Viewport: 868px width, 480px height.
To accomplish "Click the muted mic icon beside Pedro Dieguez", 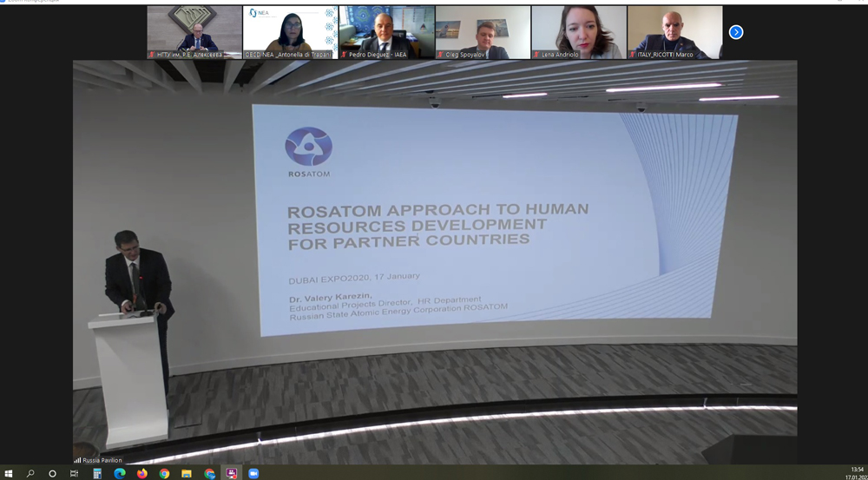I will (344, 55).
